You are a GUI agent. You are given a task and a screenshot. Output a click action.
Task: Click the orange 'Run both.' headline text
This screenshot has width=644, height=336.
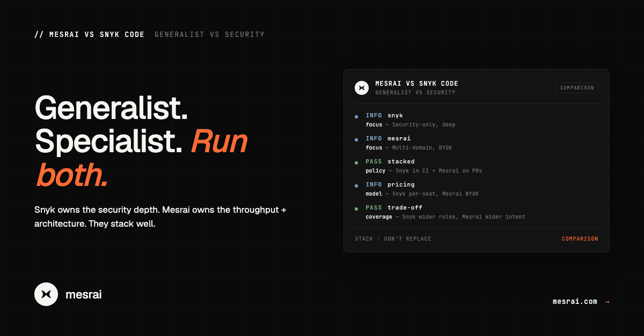pyautogui.click(x=142, y=159)
